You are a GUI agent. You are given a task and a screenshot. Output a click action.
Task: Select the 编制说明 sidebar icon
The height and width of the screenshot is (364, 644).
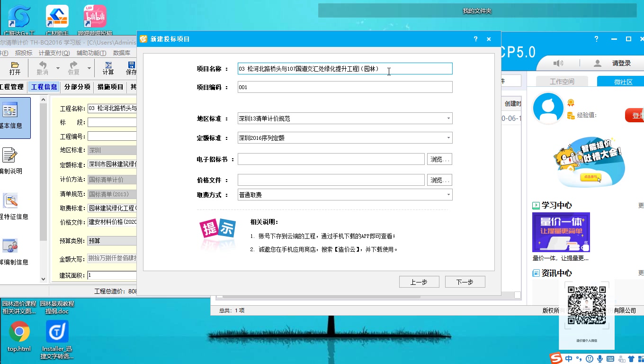point(10,161)
